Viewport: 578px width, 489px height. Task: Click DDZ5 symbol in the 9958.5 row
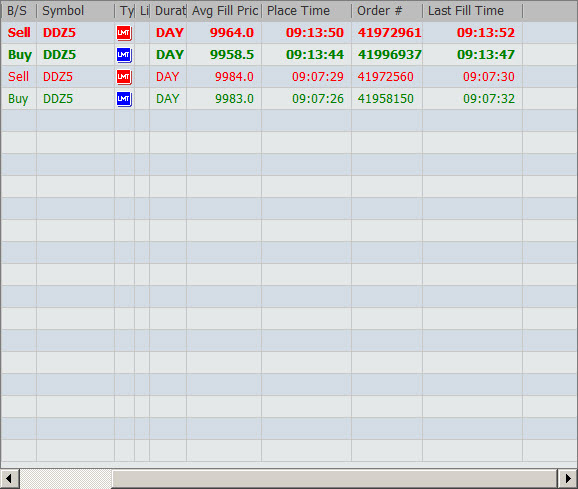click(59, 55)
